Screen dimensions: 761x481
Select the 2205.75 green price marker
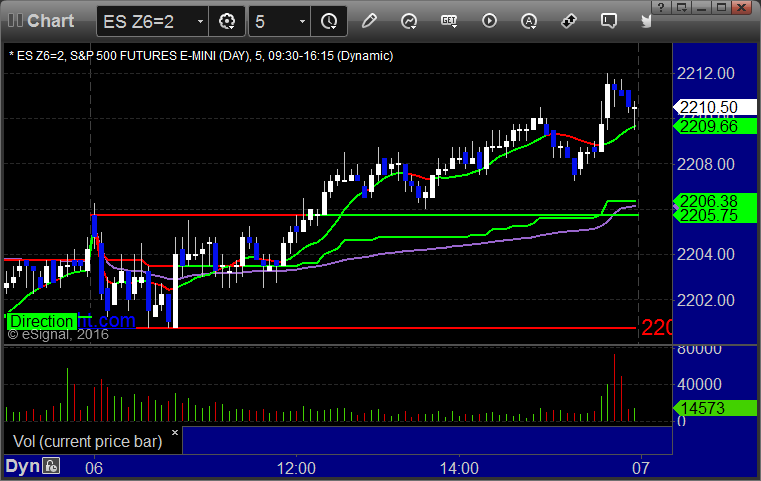[714, 216]
